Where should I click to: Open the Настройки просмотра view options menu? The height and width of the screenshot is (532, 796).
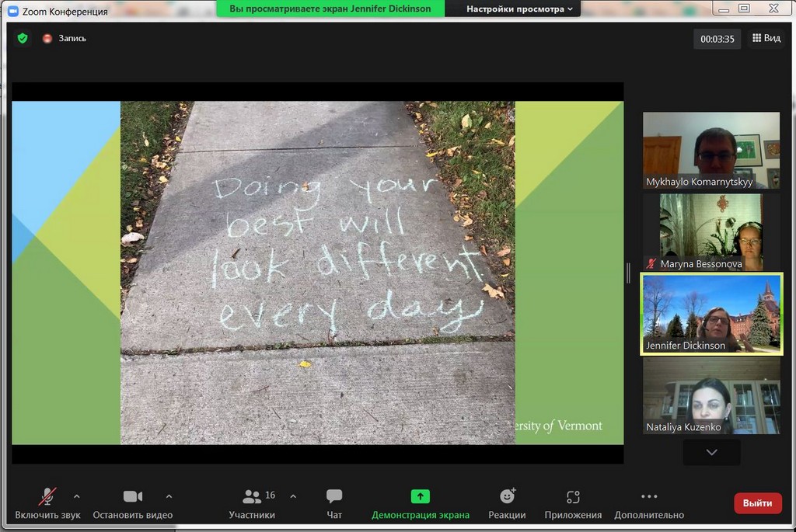pos(519,9)
